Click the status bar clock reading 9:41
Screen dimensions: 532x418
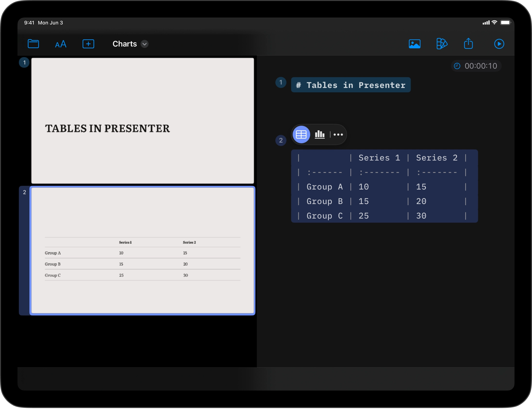29,23
